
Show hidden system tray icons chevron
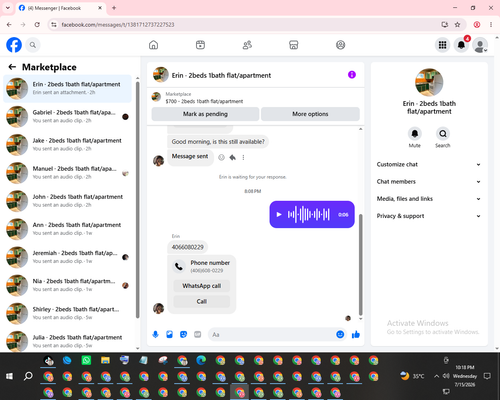click(436, 376)
